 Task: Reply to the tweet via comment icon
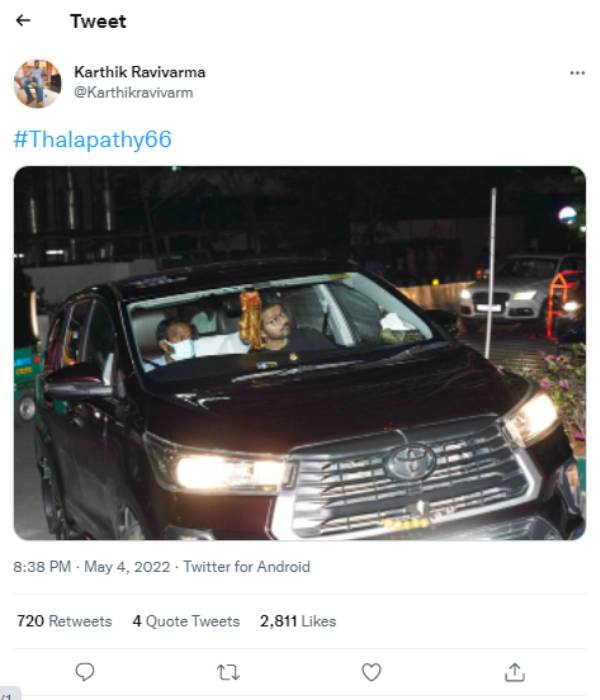pos(84,671)
